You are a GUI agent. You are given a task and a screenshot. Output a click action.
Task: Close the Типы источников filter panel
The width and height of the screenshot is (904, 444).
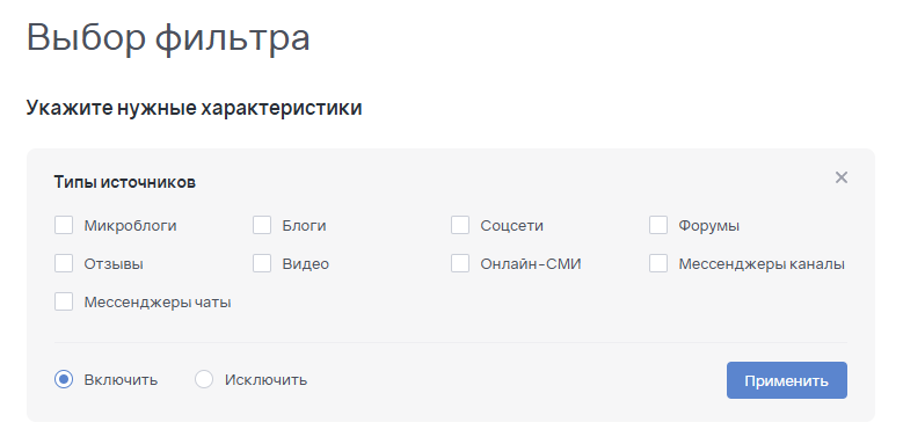(841, 178)
